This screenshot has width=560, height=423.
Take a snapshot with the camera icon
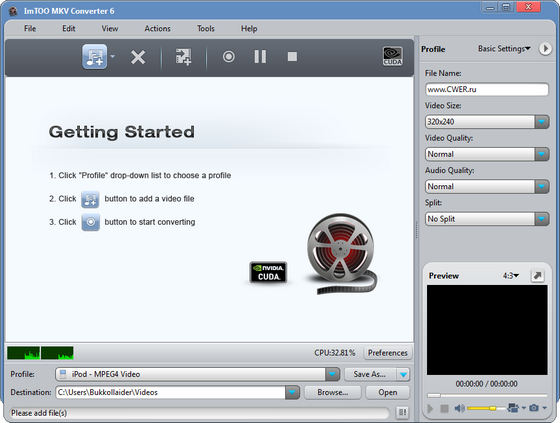click(x=534, y=408)
